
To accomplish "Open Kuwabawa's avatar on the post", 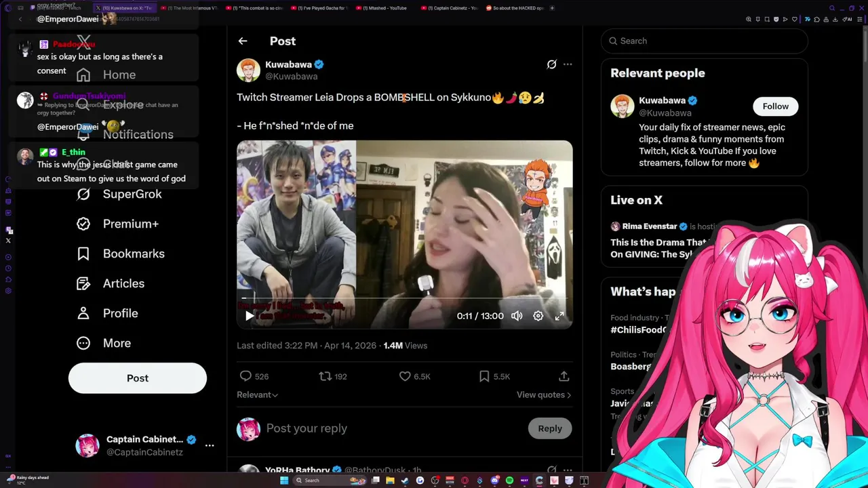I will 248,70.
